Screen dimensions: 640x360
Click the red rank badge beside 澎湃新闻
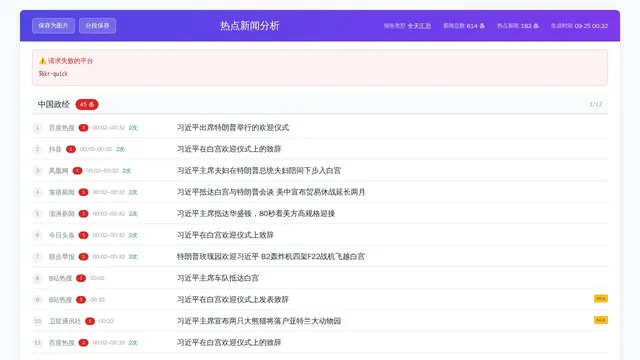83,213
